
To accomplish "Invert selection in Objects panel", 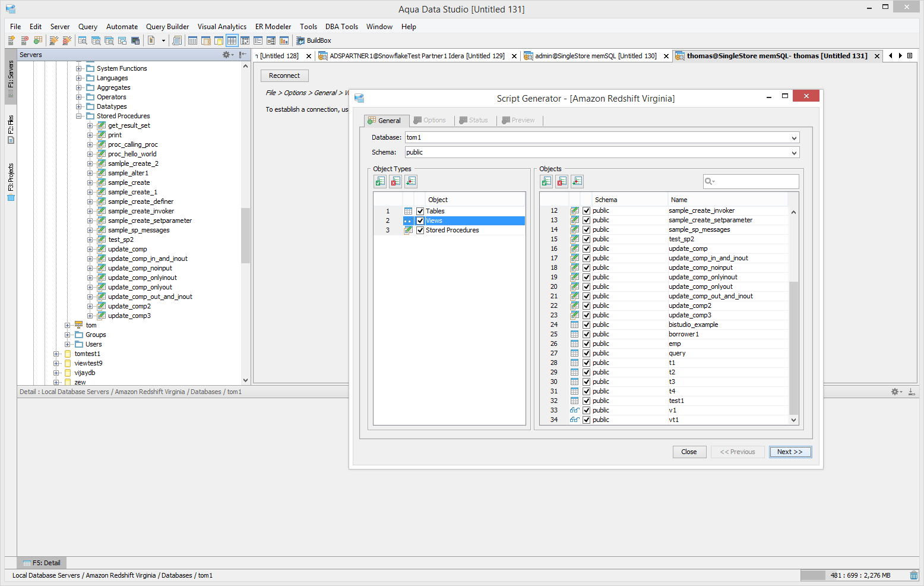I will (577, 181).
